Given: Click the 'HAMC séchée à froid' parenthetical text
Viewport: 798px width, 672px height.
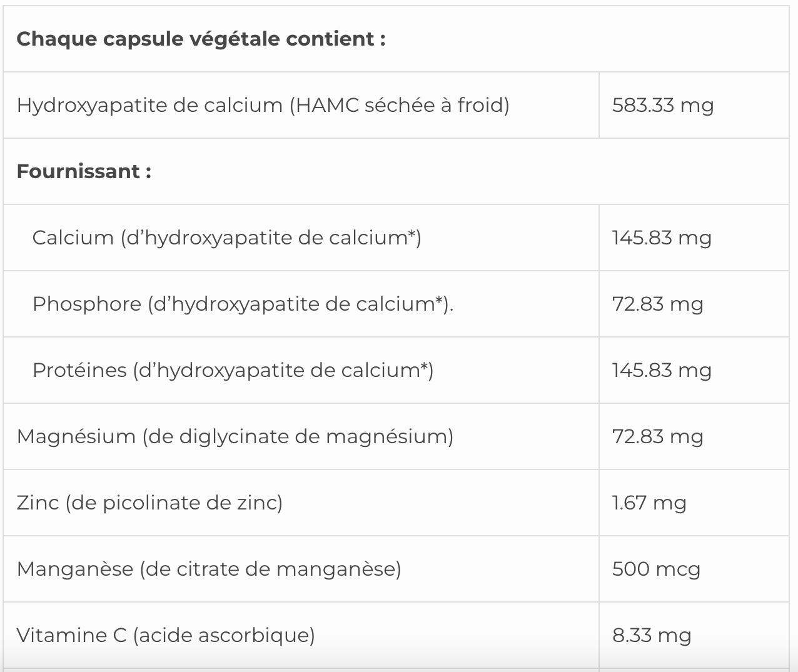Looking at the screenshot, I should tap(399, 105).
